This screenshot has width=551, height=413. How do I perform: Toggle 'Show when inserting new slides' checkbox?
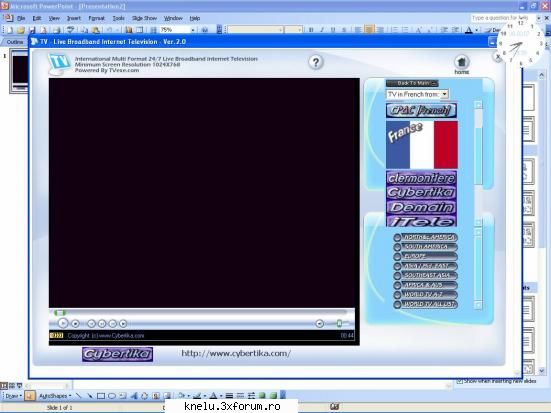click(459, 381)
